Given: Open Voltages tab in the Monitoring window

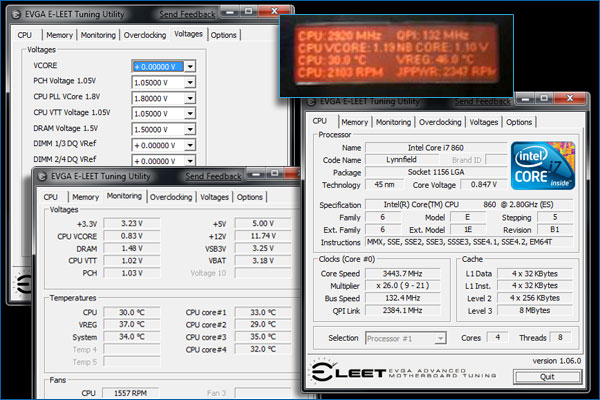Looking at the screenshot, I should coord(214,197).
